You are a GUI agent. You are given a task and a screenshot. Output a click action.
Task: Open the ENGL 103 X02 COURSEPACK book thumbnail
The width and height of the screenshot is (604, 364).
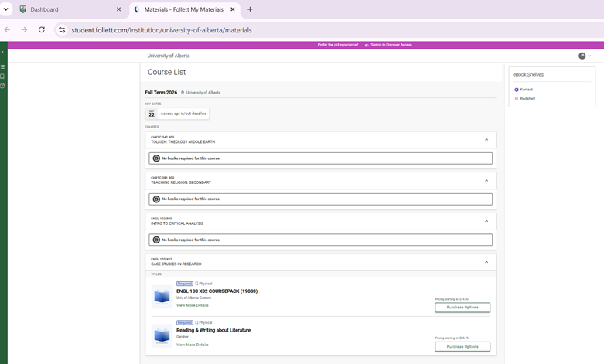[x=162, y=297]
